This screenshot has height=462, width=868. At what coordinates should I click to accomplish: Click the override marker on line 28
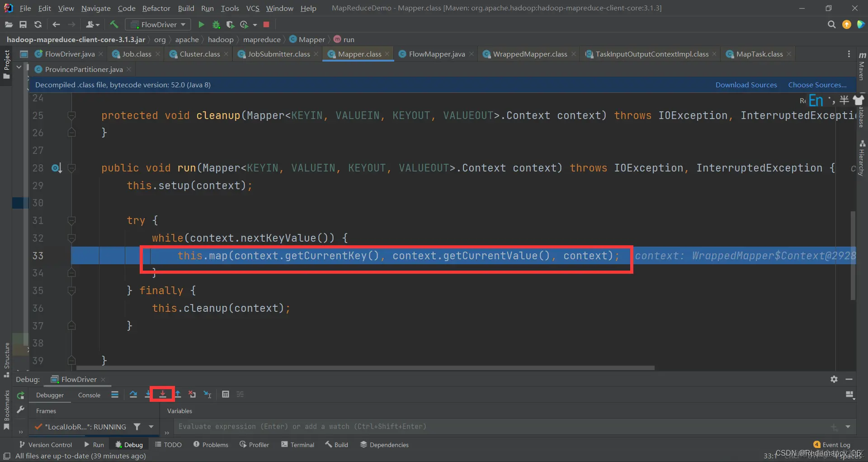[57, 168]
